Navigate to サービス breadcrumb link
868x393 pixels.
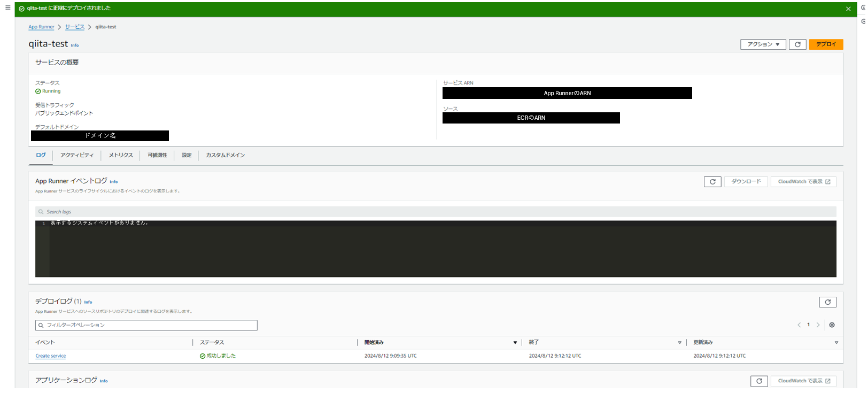pos(75,27)
